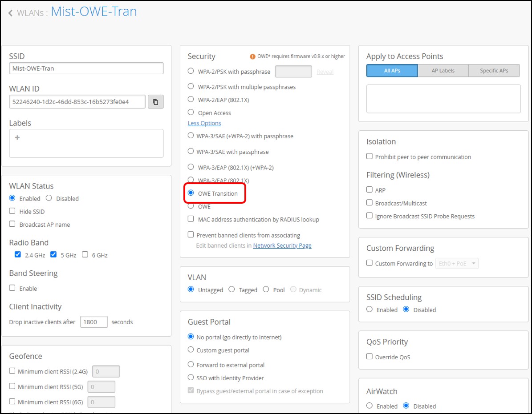Go back using the WLANs chevron arrow
The image size is (532, 414).
[10, 13]
